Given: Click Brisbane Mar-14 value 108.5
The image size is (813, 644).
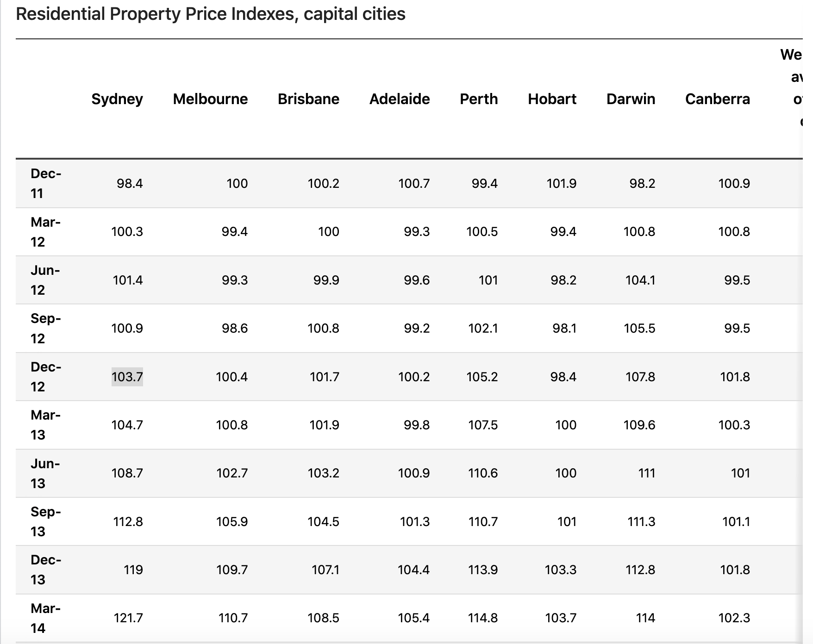Looking at the screenshot, I should coord(324,618).
